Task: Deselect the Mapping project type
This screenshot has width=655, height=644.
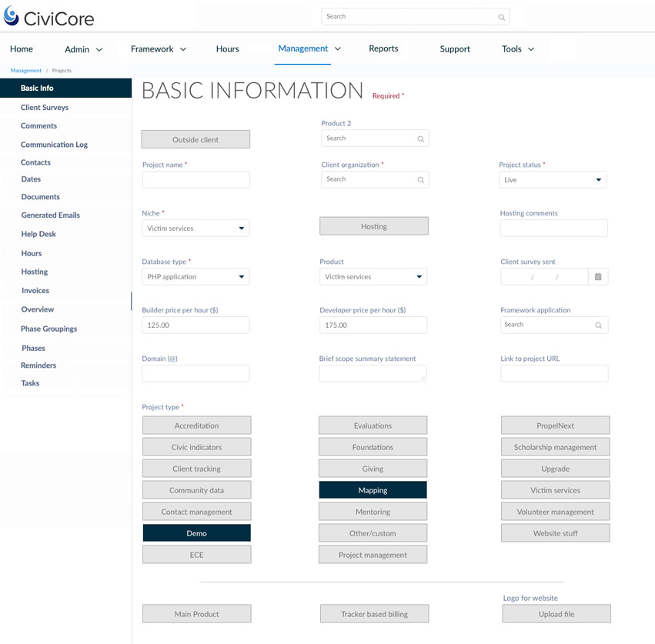Action: tap(373, 490)
